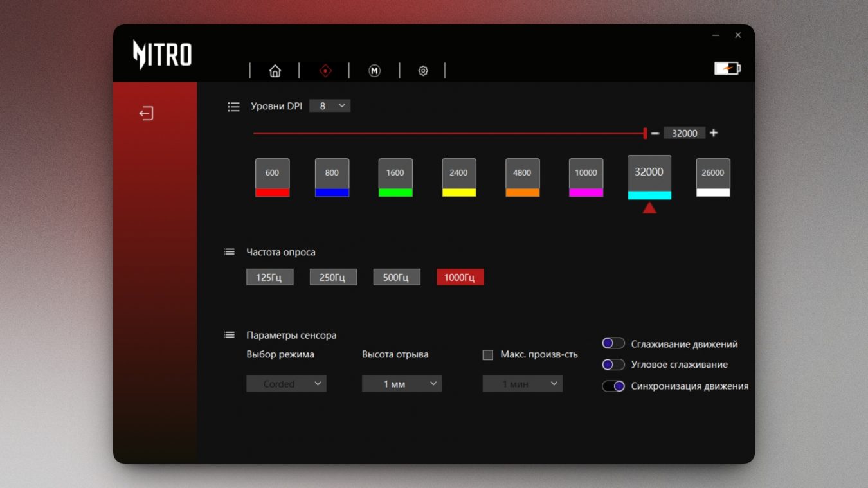Disable Синхронизация движения toggle
Viewport: 868px width, 488px height.
coord(613,386)
